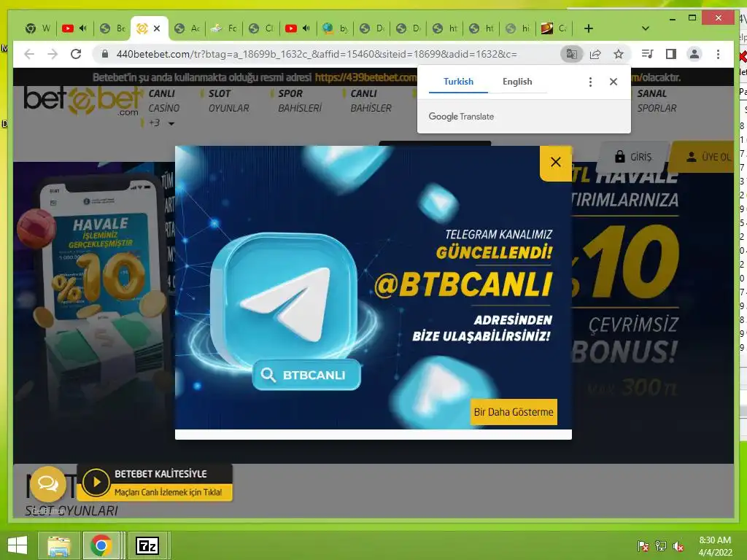Click the play icon for live matches

click(96, 483)
